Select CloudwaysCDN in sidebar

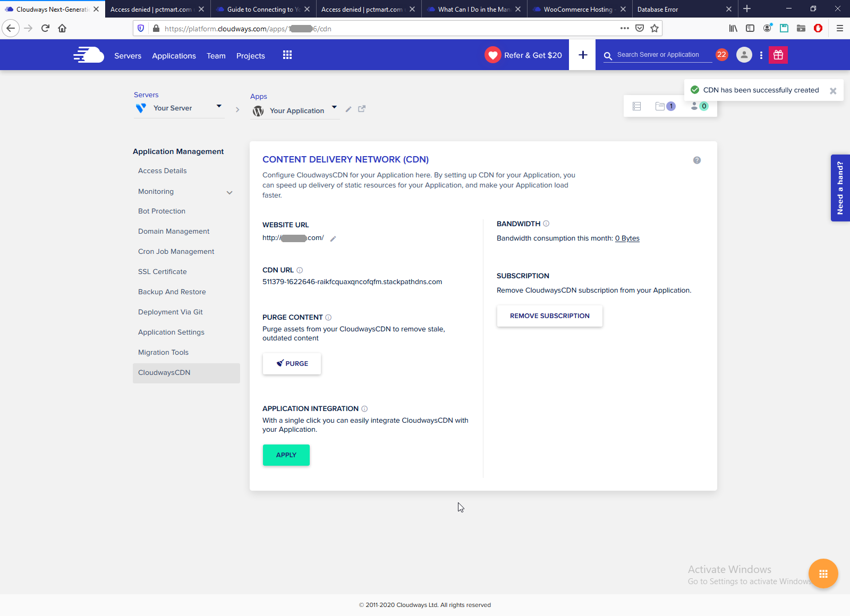click(x=186, y=373)
